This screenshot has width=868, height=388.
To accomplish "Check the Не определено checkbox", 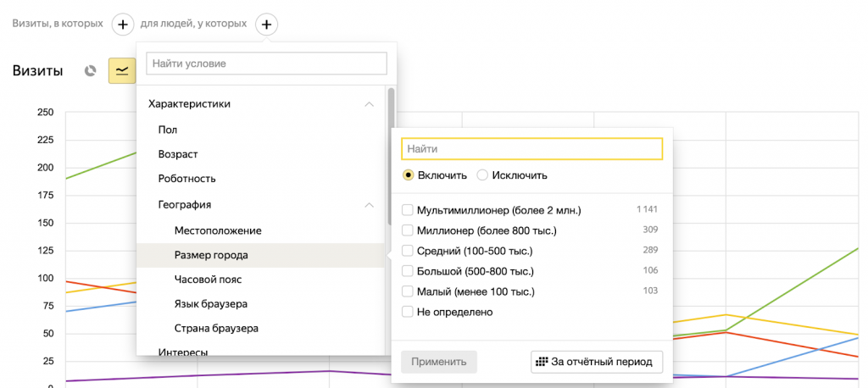I will click(x=408, y=312).
